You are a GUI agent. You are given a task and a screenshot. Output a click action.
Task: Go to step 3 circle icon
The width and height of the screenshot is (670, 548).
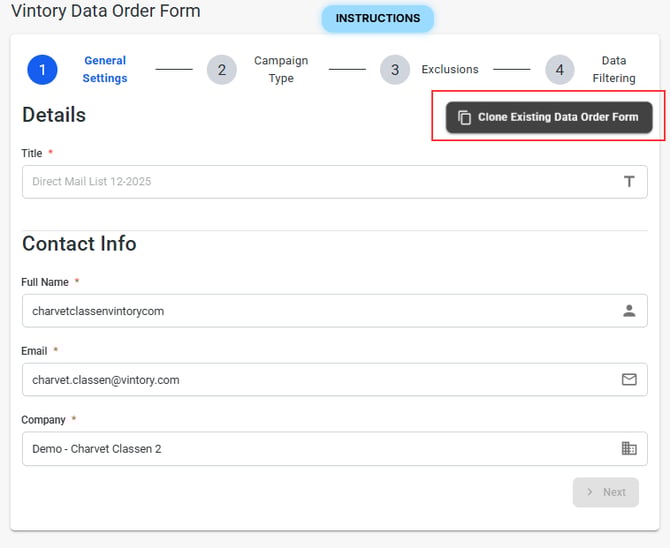395,70
